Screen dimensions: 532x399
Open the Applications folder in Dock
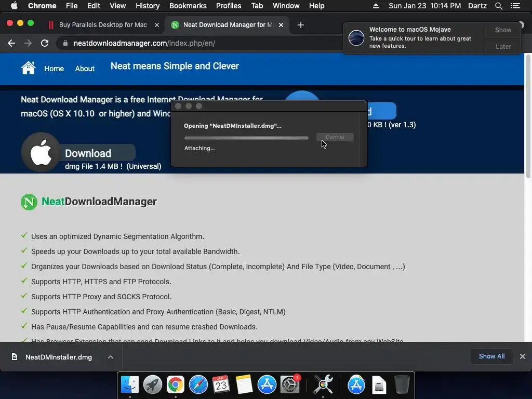click(x=356, y=384)
